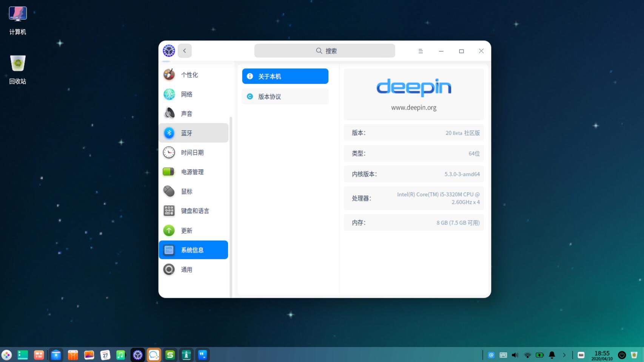The image size is (644, 362).
Task: Toggle the Wi-Fi tray icon
Action: tap(527, 355)
